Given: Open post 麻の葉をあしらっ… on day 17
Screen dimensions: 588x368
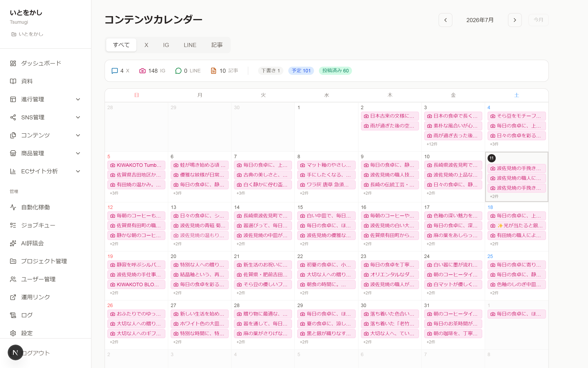Looking at the screenshot, I should click(x=453, y=235).
